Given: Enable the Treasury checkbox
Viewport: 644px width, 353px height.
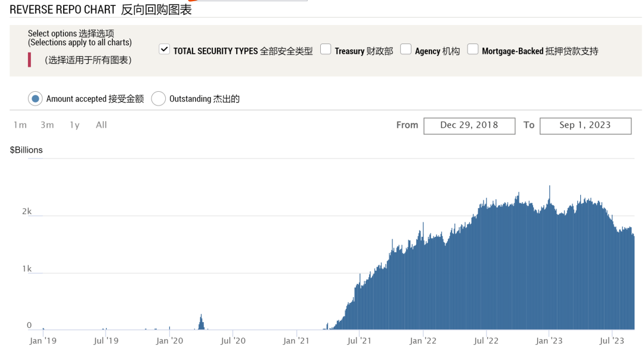Looking at the screenshot, I should coord(326,49).
